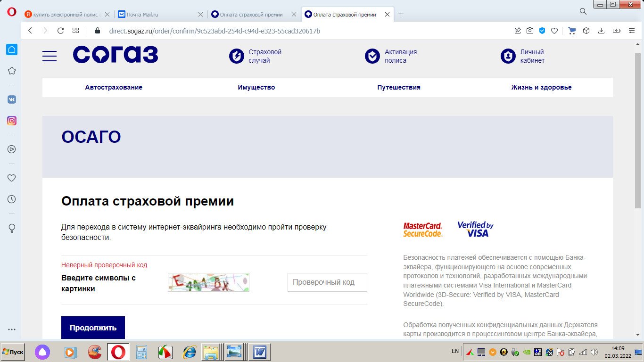644x362 pixels.
Task: Click the tab search magnifier icon
Action: tap(583, 11)
